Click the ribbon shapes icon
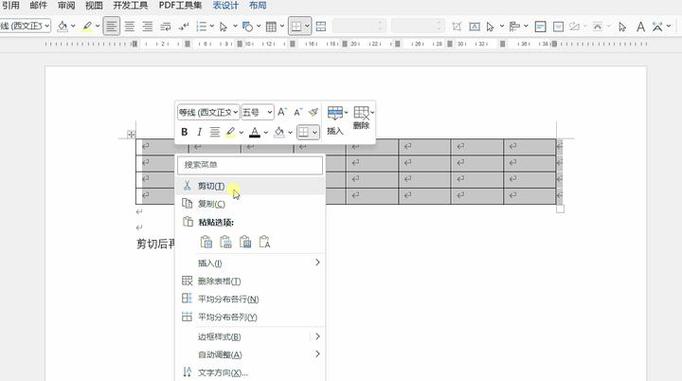Screen dimensions: 682x381 click(x=247, y=27)
